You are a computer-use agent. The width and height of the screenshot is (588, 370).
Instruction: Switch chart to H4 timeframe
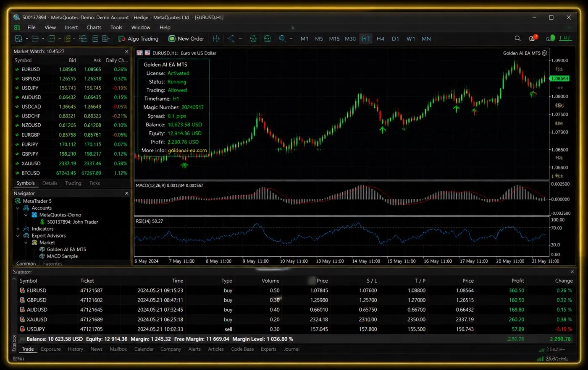click(x=381, y=39)
